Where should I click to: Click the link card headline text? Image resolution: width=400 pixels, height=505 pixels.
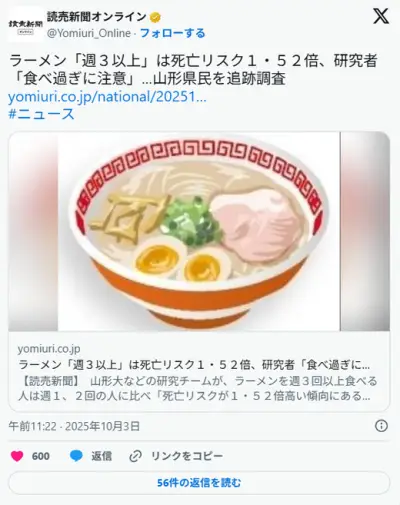coord(194,365)
